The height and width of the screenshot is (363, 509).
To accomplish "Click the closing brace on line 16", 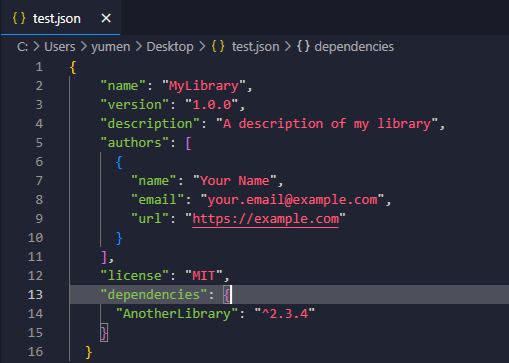I will click(x=89, y=352).
